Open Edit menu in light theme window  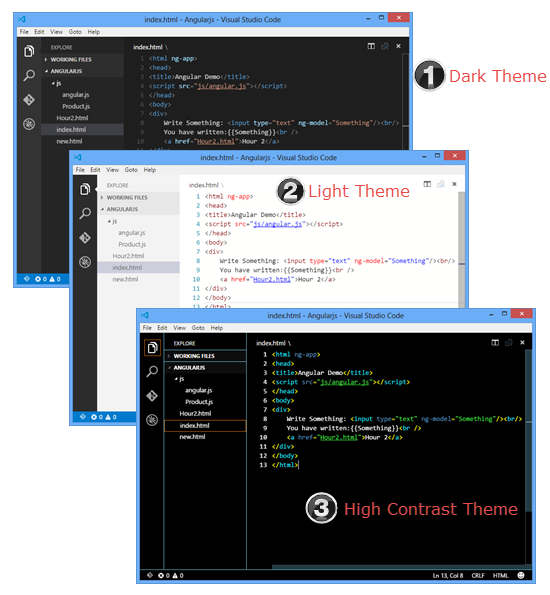(95, 170)
